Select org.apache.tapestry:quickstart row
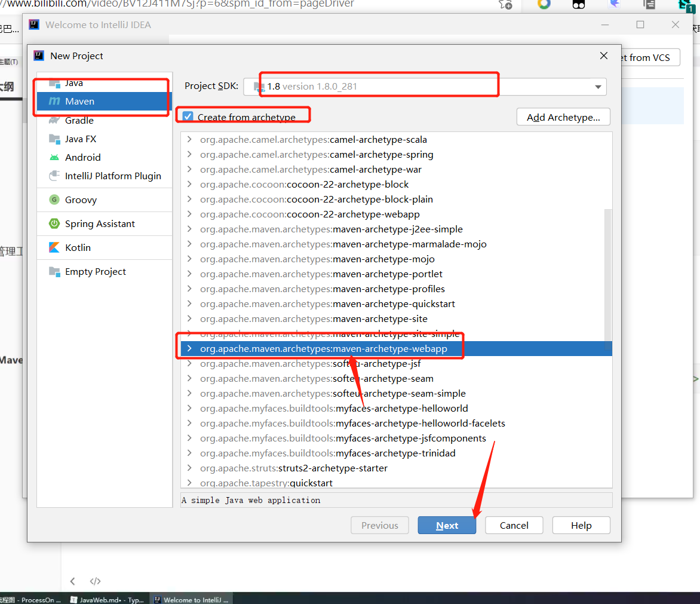Screen dimensions: 700x604 (x=397, y=483)
